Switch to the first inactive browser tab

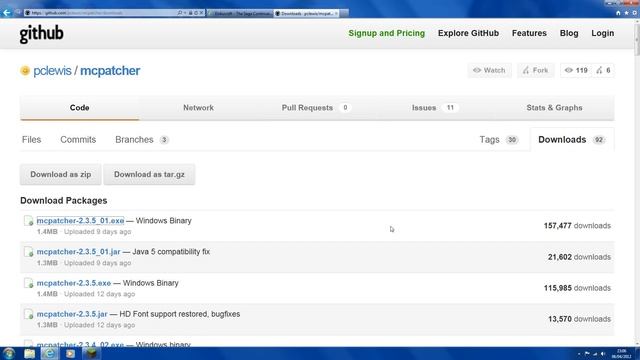coord(240,13)
